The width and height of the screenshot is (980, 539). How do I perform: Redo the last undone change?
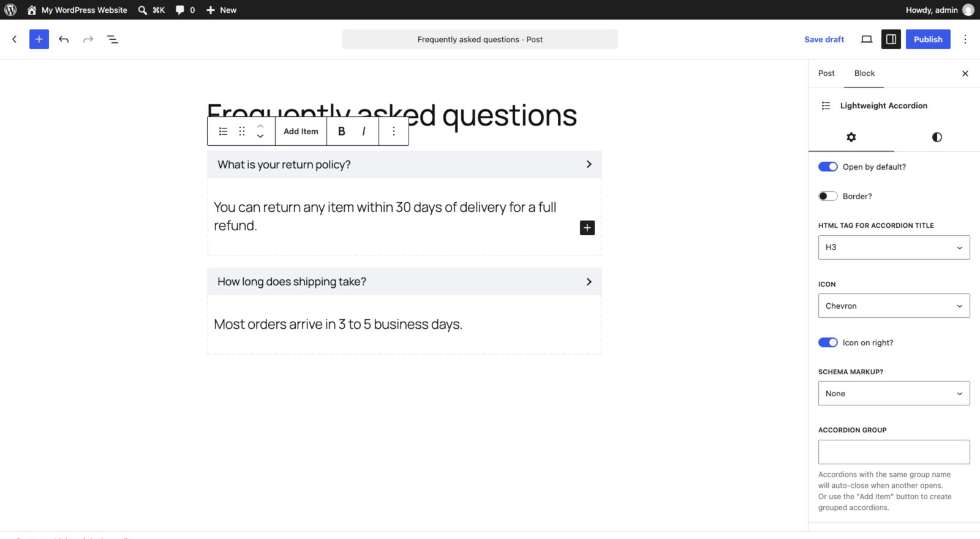pos(88,39)
